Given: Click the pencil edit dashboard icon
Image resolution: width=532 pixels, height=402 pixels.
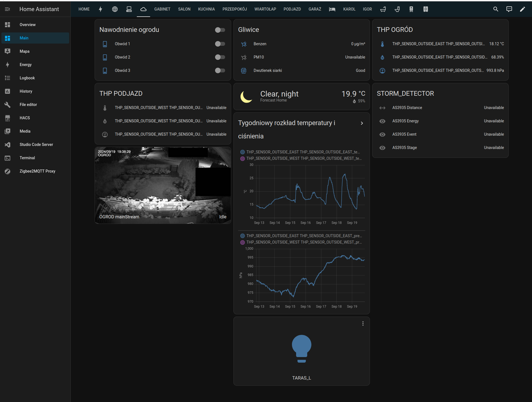Looking at the screenshot, I should (x=522, y=9).
